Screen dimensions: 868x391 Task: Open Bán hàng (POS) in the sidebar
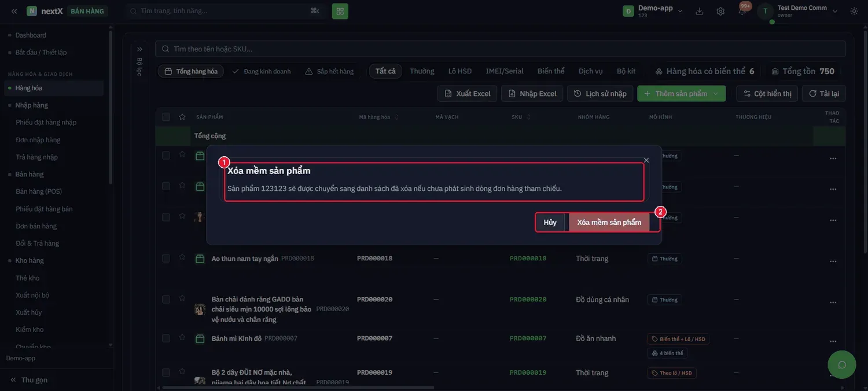(39, 191)
